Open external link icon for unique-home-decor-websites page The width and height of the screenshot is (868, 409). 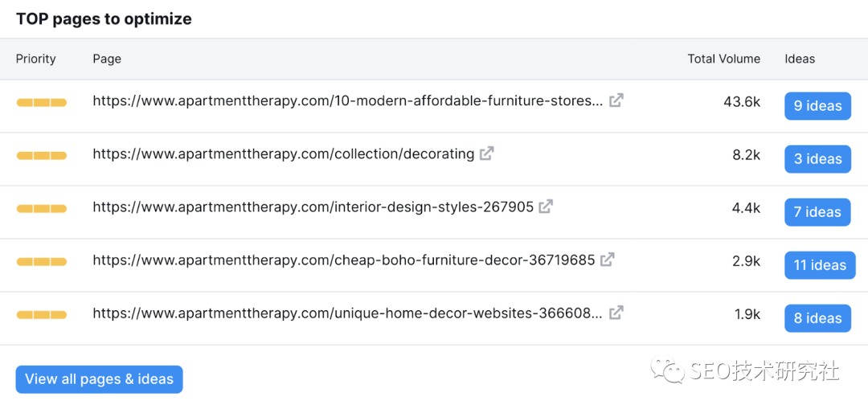coord(616,313)
